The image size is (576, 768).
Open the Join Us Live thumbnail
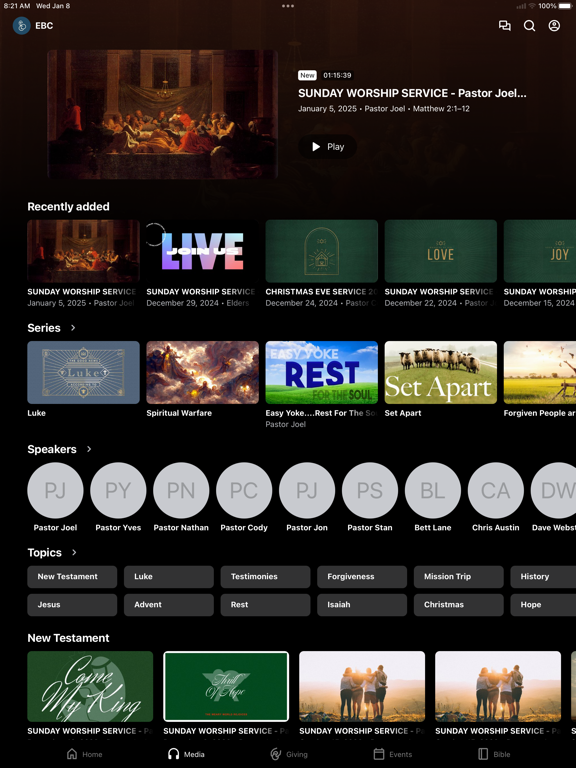[202, 251]
